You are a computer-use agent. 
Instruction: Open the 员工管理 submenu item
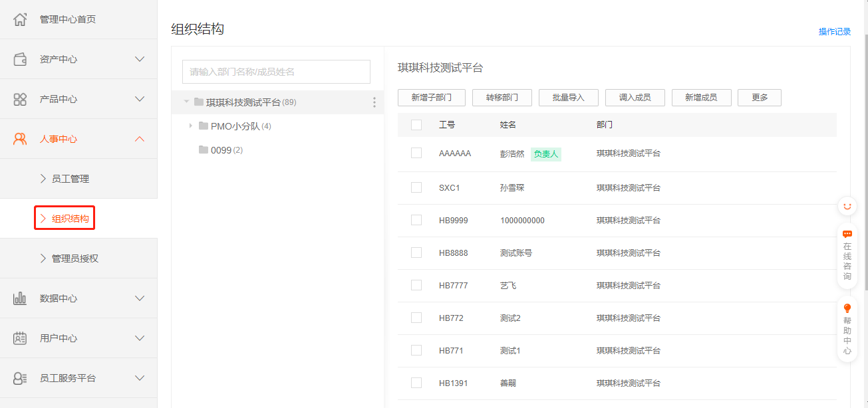click(70, 179)
